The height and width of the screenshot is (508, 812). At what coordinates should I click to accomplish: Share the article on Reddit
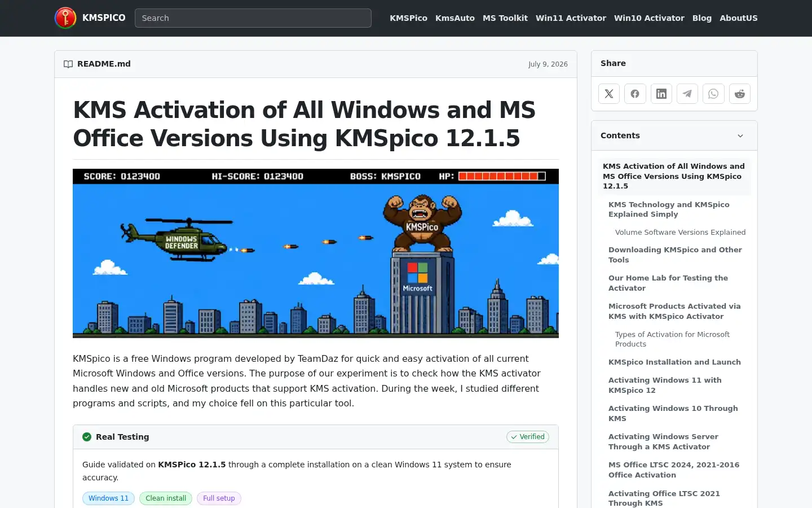[740, 94]
